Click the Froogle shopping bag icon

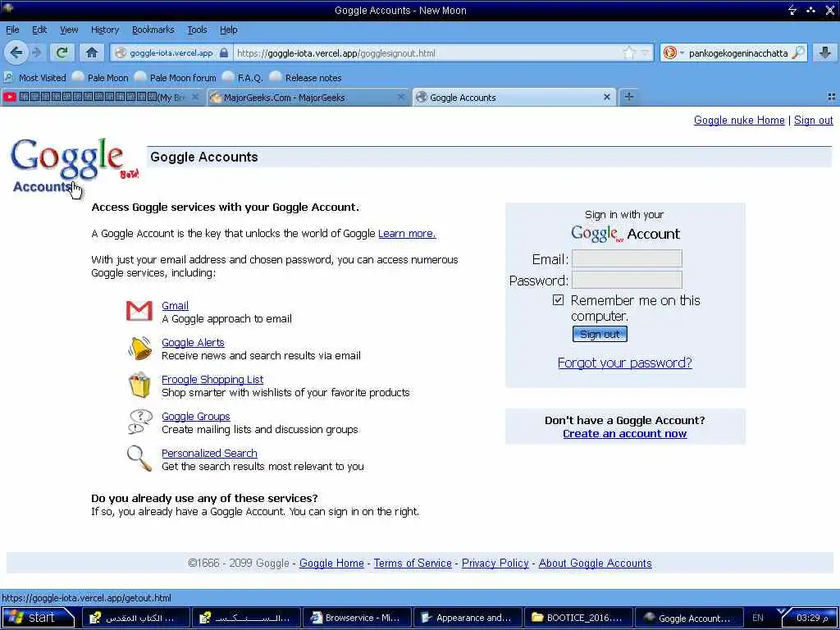click(x=139, y=386)
